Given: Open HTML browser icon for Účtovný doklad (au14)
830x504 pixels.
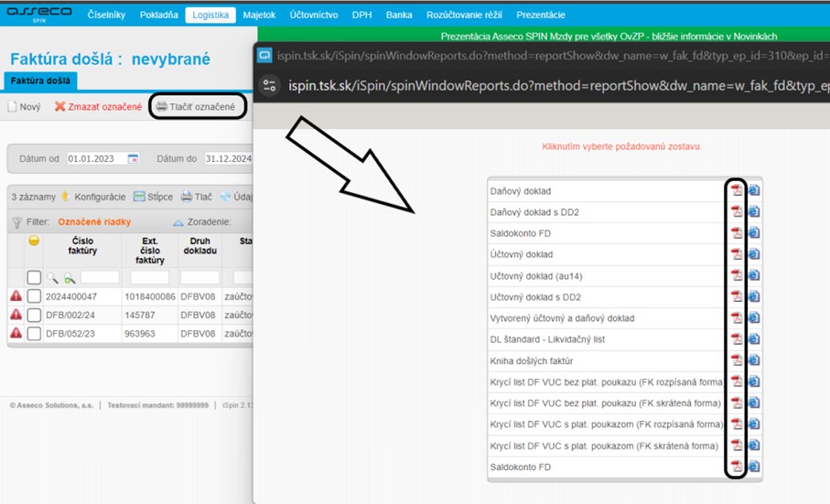Looking at the screenshot, I should 753,275.
